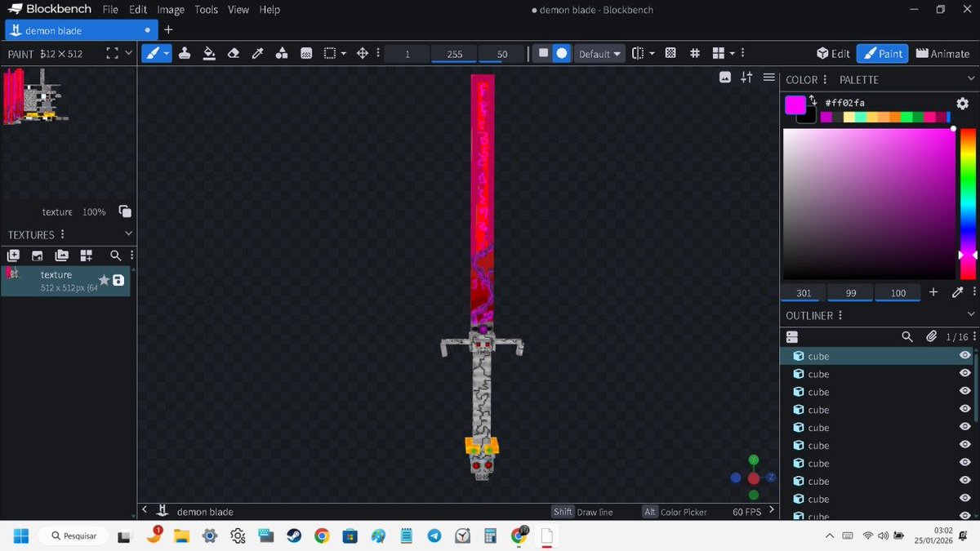Open Windows Start menu
980x551 pixels.
20,535
